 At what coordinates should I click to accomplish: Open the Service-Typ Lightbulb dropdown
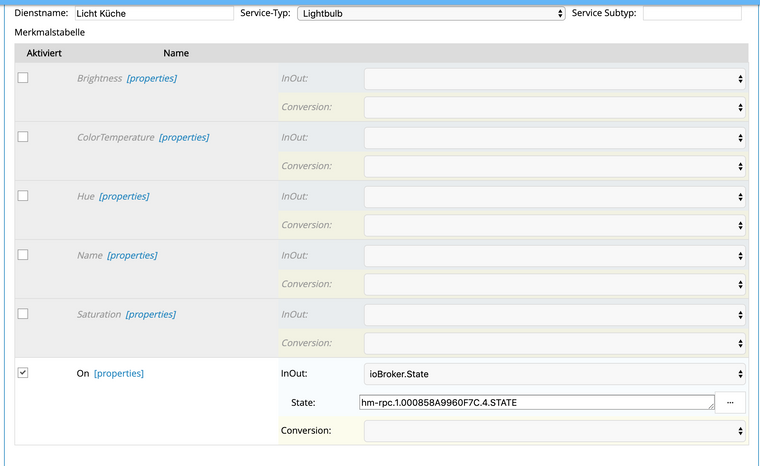(x=431, y=14)
